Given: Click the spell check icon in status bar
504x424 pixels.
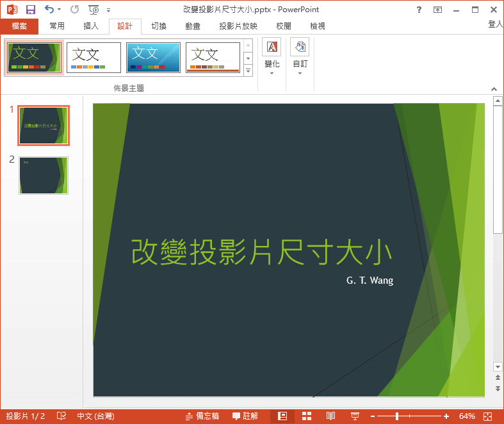Looking at the screenshot, I should 61,416.
